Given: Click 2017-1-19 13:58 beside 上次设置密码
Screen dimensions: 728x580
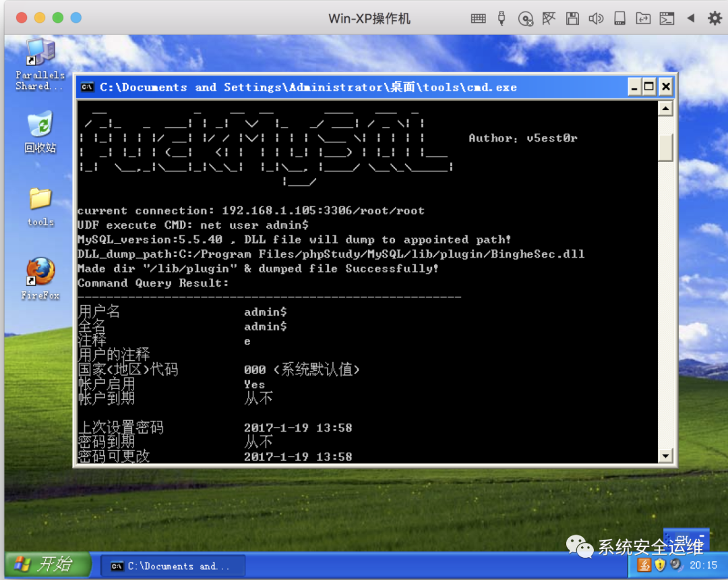Looking at the screenshot, I should pos(298,428).
